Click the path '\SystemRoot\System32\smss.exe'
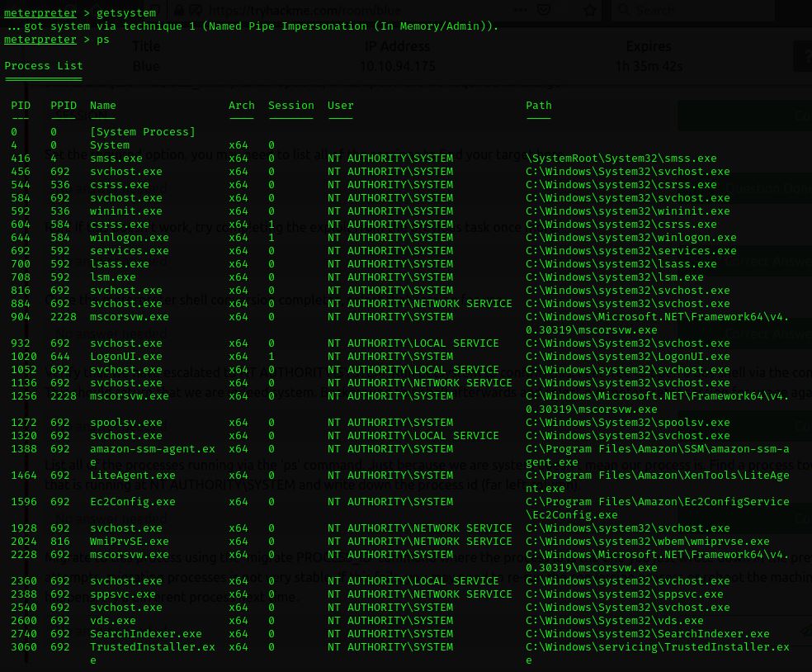Screen dimensions: 812x672 tap(621, 158)
